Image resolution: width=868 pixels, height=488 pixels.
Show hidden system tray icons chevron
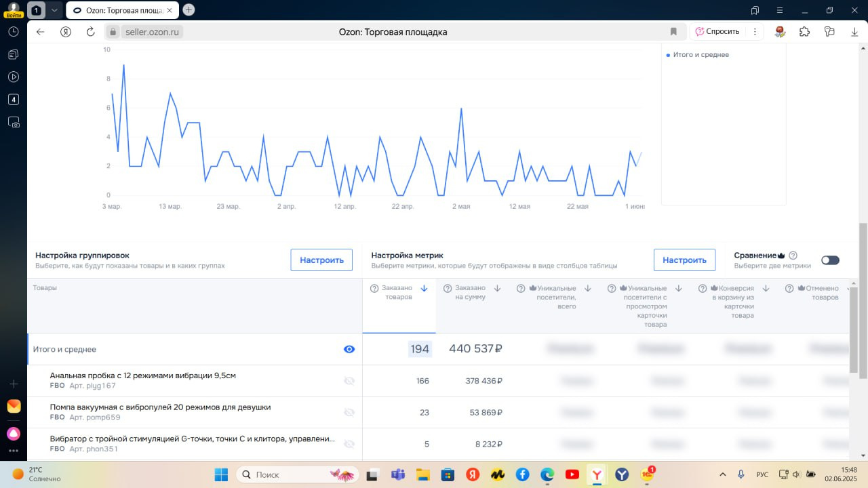[x=722, y=474]
